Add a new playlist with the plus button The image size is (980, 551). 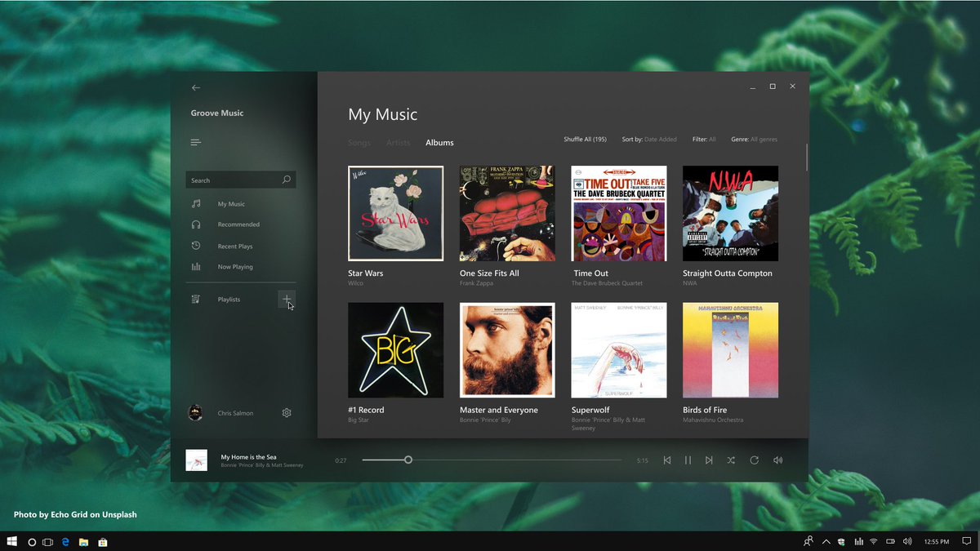point(287,300)
